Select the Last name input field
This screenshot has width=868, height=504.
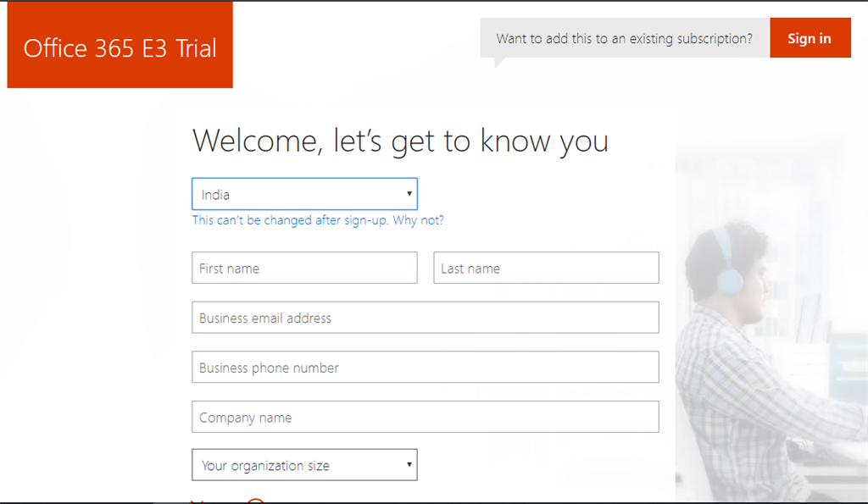tap(546, 267)
